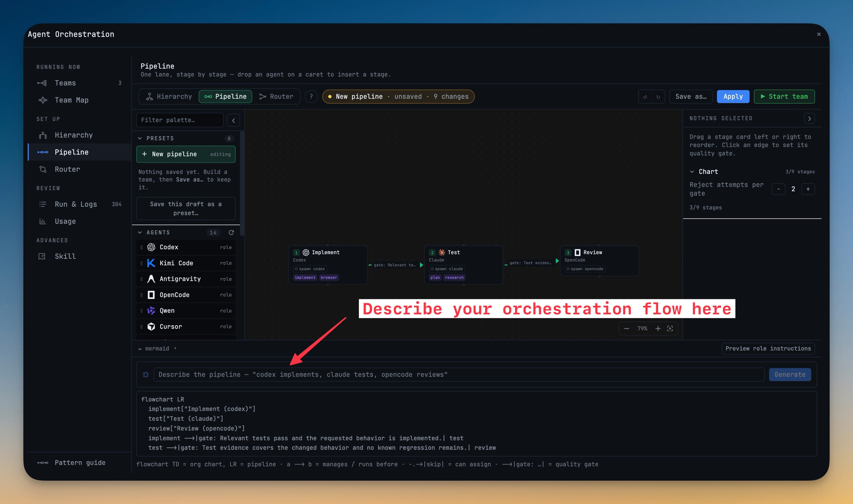Open Teams in the sidebar

pyautogui.click(x=79, y=83)
